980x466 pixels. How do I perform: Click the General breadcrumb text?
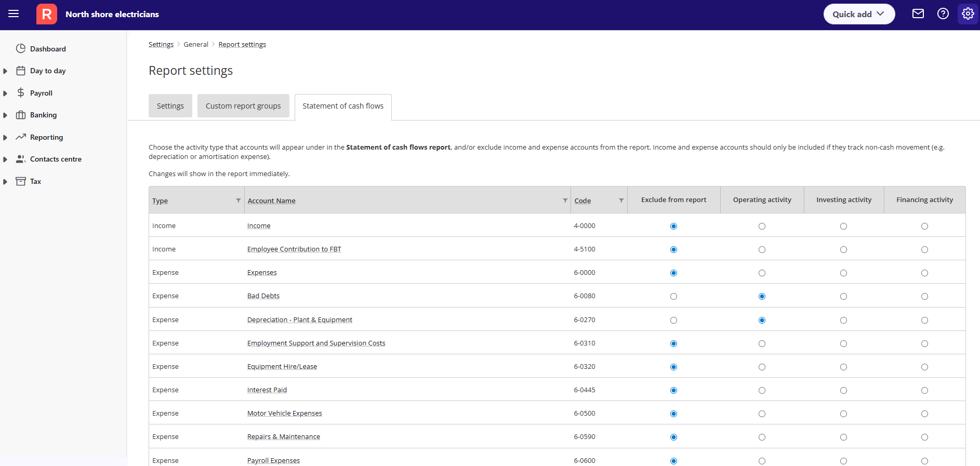click(196, 44)
